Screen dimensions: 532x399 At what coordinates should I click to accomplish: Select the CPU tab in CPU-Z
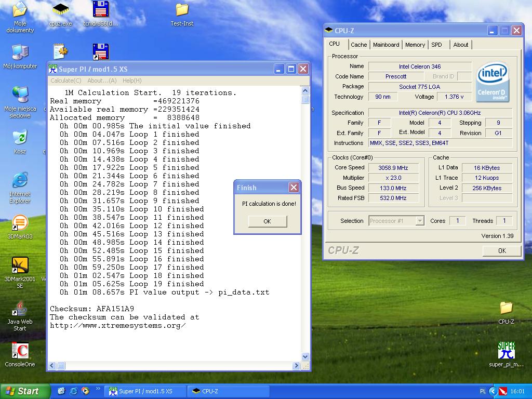coord(335,44)
